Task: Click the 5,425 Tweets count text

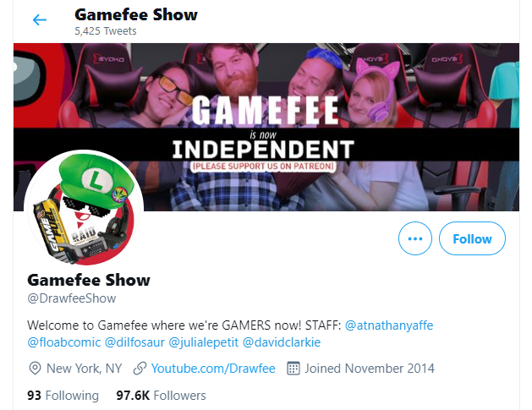Action: 106,31
